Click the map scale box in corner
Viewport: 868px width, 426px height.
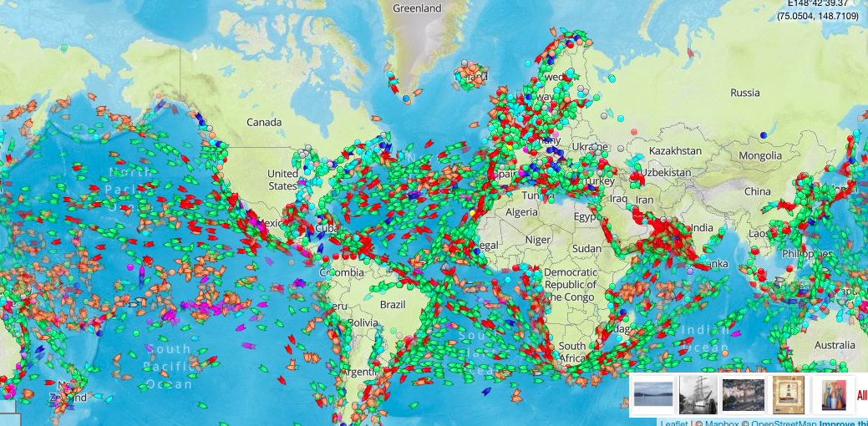(x=8, y=408)
